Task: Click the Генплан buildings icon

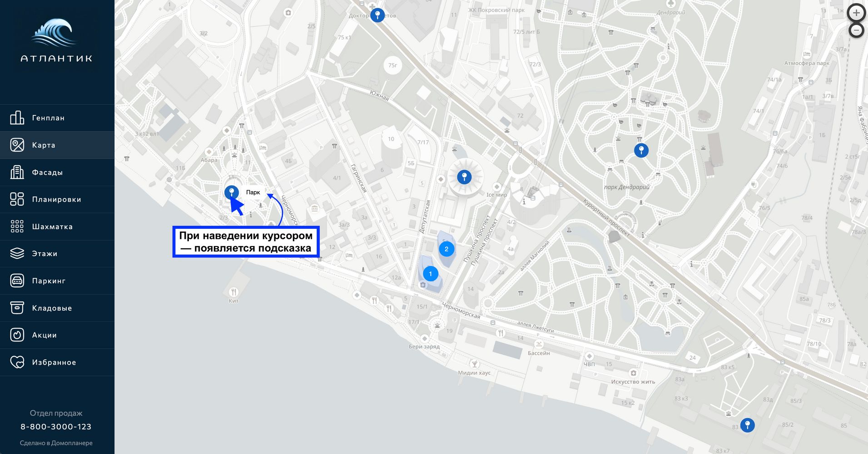Action: click(x=17, y=118)
